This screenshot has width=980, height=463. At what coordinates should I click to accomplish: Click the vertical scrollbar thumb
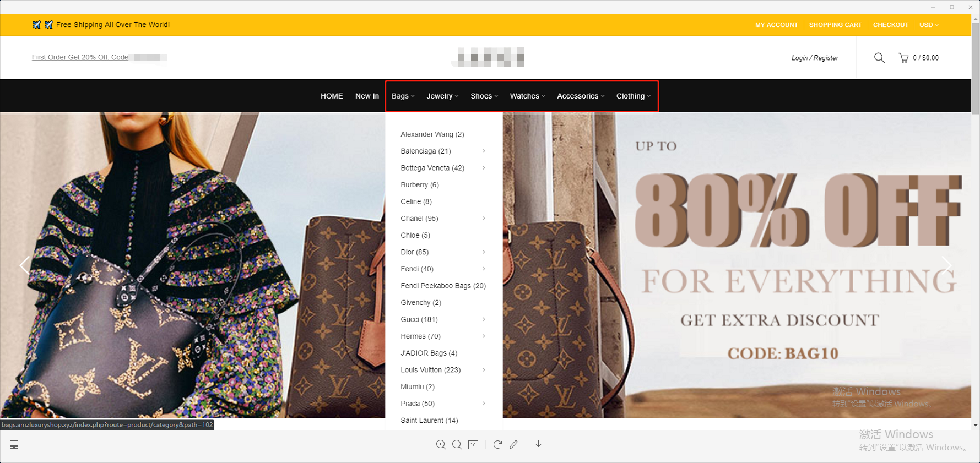click(x=976, y=69)
